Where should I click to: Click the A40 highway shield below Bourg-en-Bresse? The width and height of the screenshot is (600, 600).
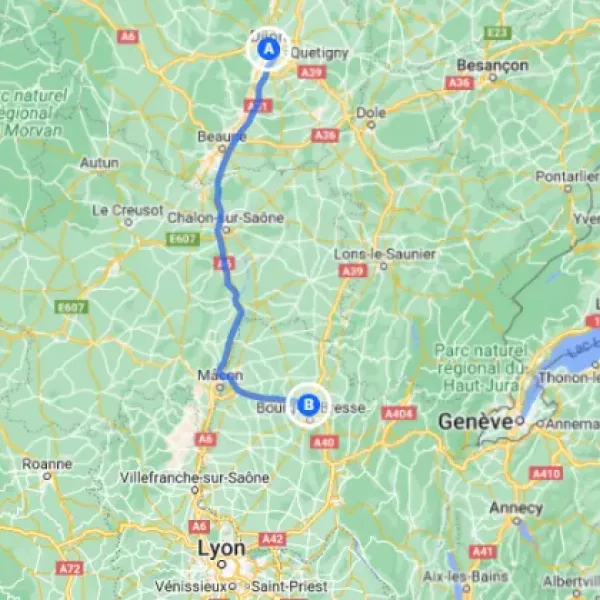324,442
